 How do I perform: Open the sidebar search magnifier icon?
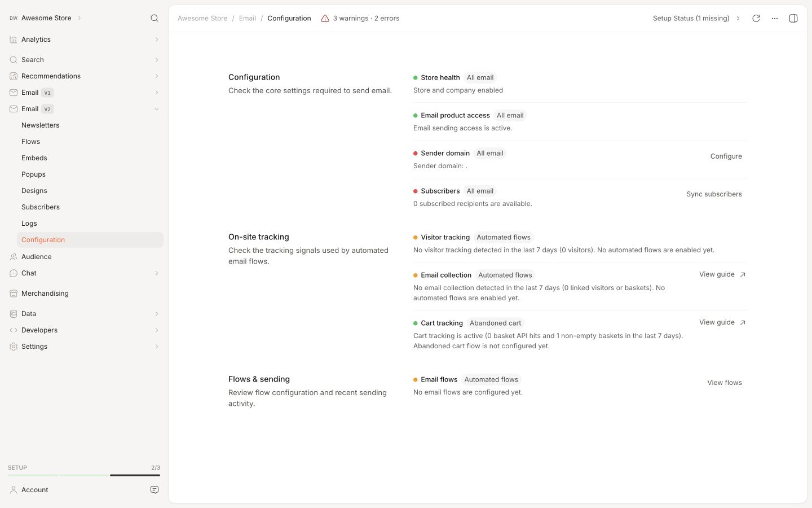point(155,18)
